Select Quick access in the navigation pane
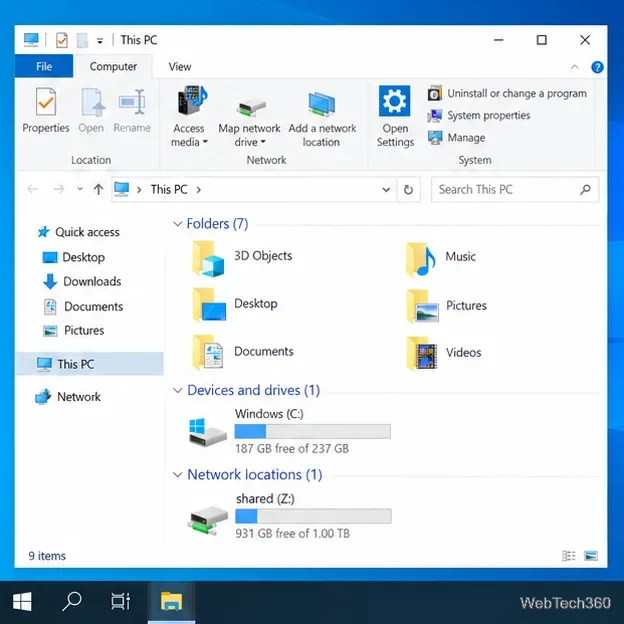 pyautogui.click(x=78, y=232)
